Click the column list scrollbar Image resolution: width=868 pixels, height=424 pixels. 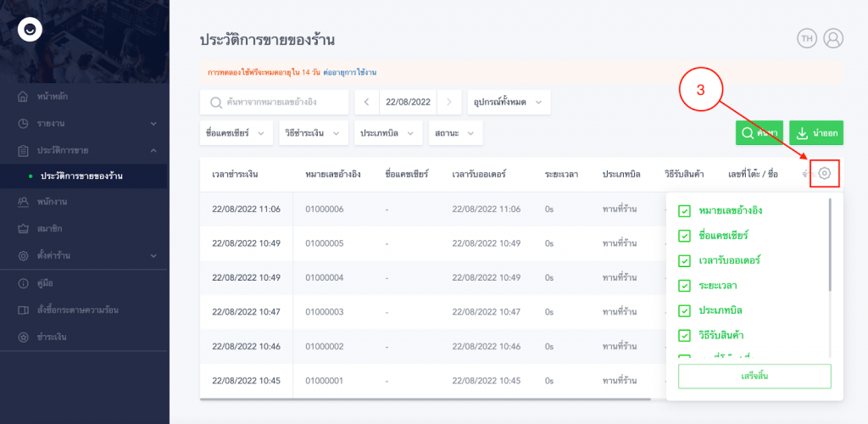pyautogui.click(x=829, y=246)
